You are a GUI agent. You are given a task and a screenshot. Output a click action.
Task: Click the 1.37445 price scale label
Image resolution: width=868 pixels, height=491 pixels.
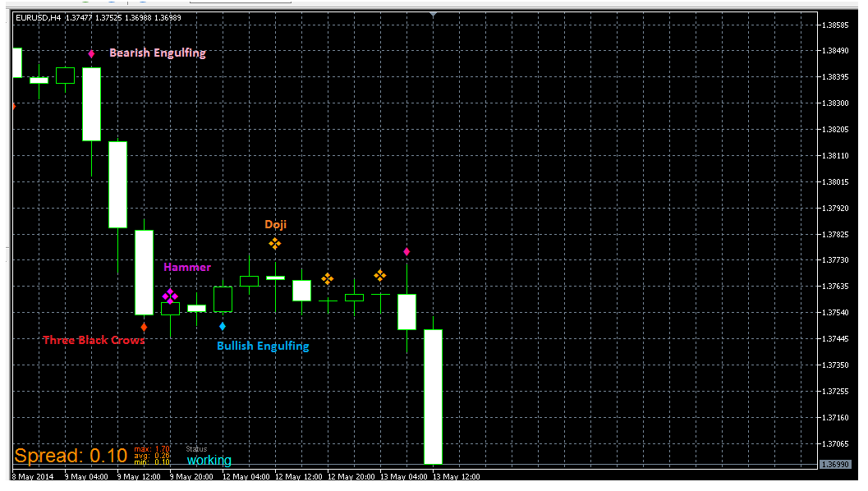(x=835, y=339)
